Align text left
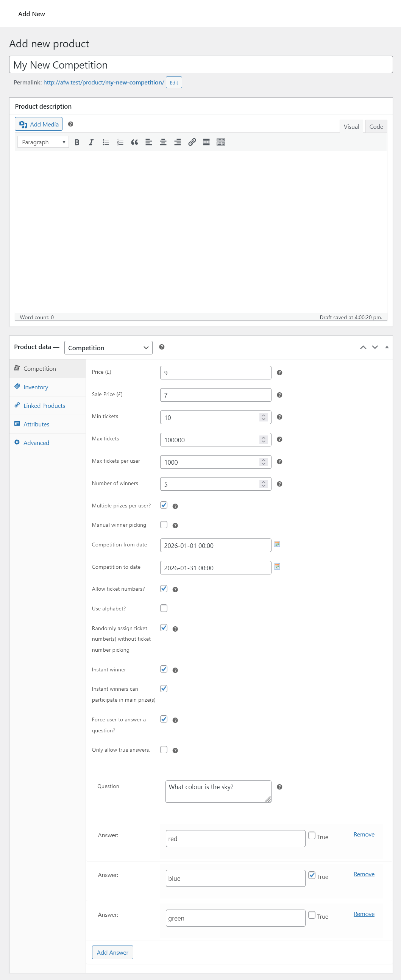This screenshot has height=980, width=401. click(x=149, y=142)
